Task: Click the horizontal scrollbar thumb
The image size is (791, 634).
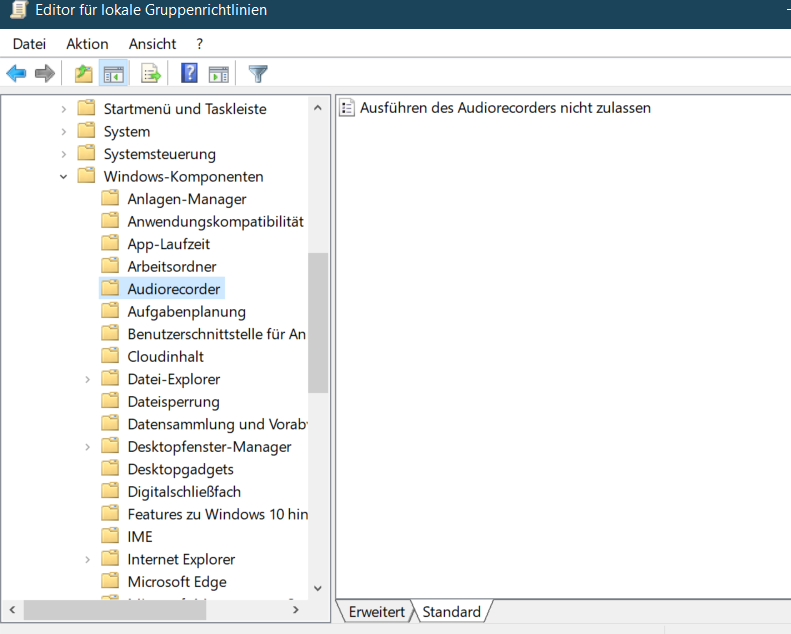Action: [115, 610]
